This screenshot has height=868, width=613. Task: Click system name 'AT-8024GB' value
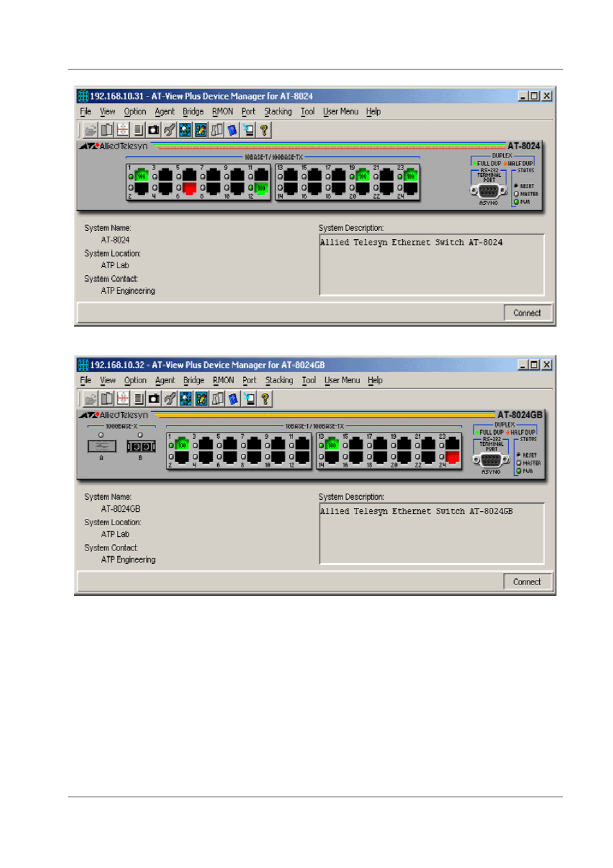[x=121, y=509]
